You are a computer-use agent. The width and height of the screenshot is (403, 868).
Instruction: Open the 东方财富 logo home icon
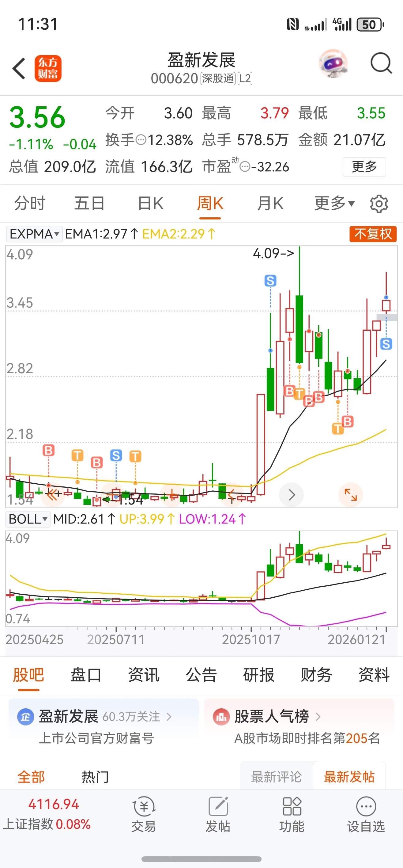pyautogui.click(x=48, y=68)
